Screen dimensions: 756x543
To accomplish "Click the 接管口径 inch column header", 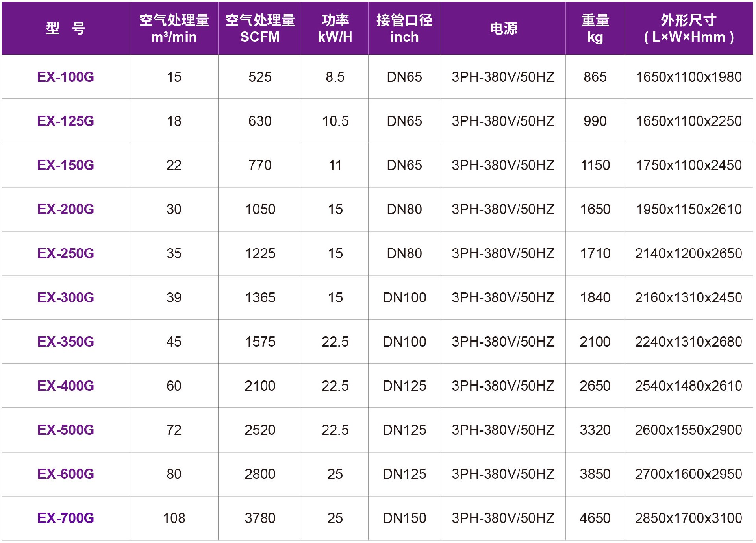I will 404,28.
